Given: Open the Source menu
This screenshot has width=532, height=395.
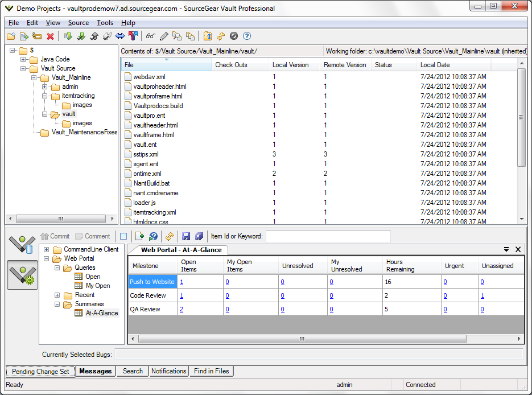Looking at the screenshot, I should click(78, 23).
